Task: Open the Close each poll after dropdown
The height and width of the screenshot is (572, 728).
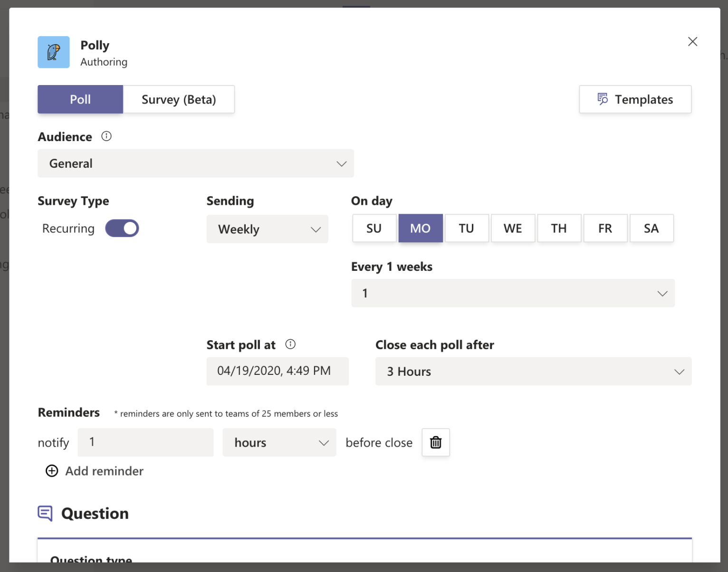Action: pyautogui.click(x=533, y=372)
